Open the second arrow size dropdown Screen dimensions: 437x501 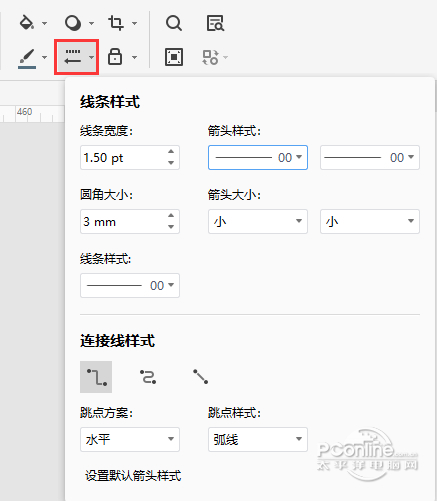click(x=370, y=221)
